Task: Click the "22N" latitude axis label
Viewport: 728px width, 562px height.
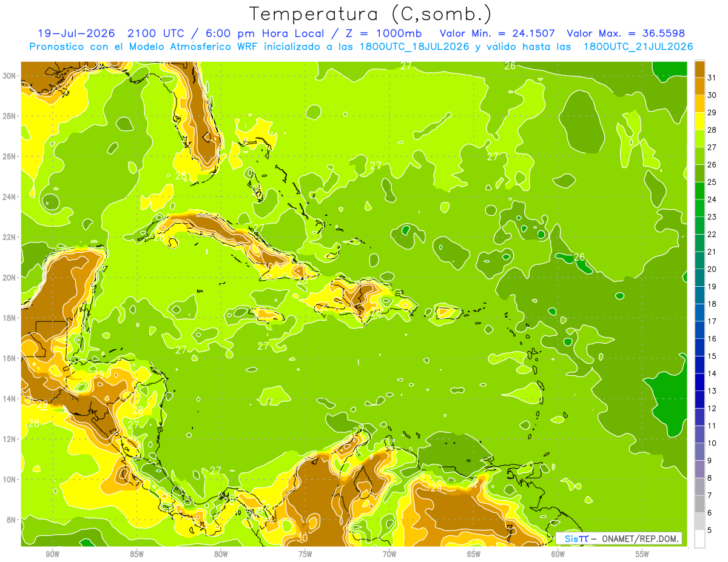Action: 9,237
